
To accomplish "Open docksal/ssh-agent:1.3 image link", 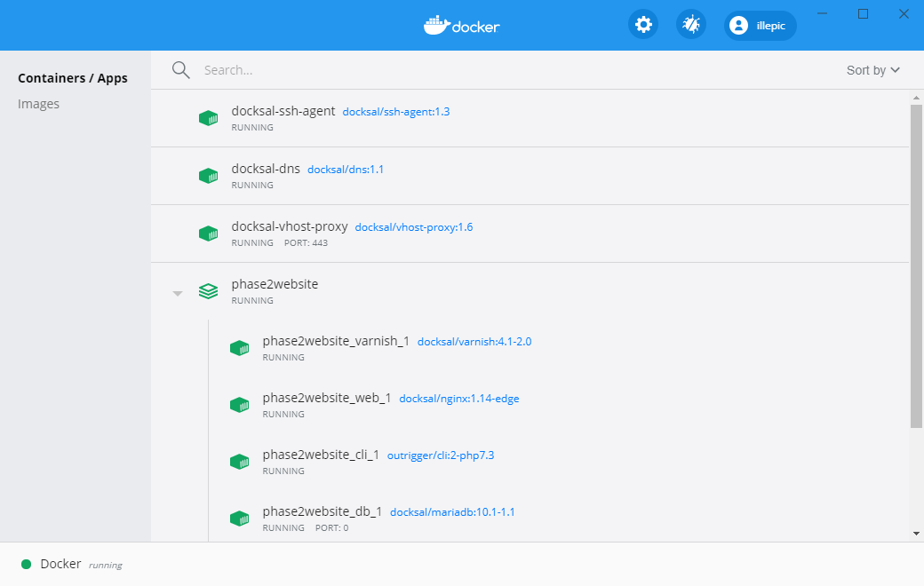I will click(396, 111).
